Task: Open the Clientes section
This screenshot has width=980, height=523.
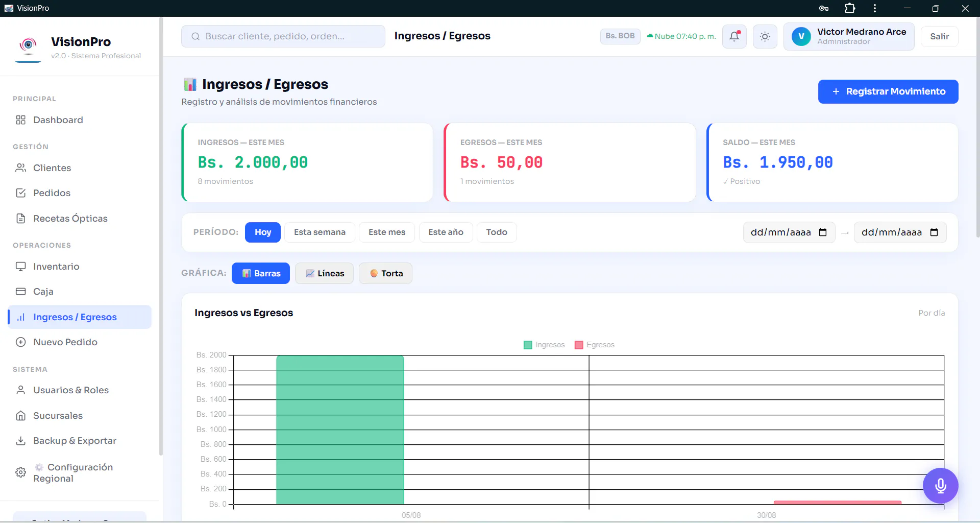Action: click(80, 168)
